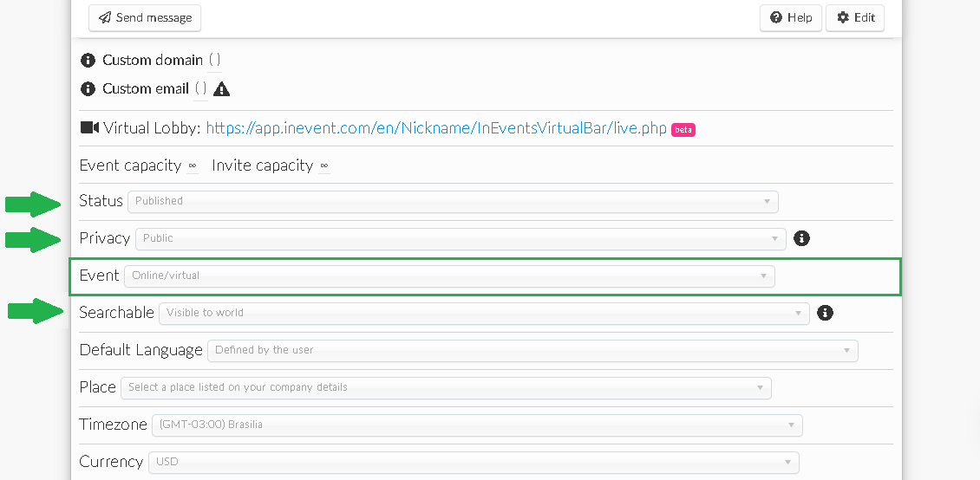
Task: Expand the Default Language dropdown
Action: pos(532,350)
